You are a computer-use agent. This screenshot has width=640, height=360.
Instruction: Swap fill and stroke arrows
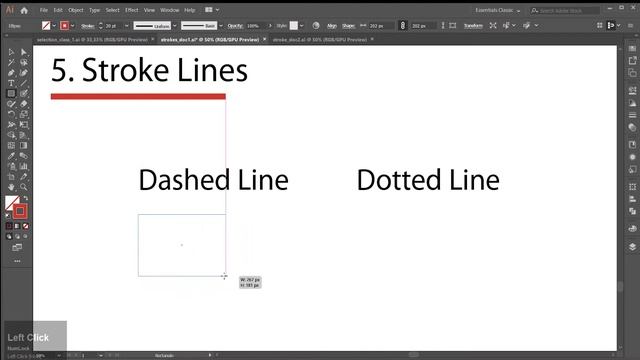coord(25,198)
